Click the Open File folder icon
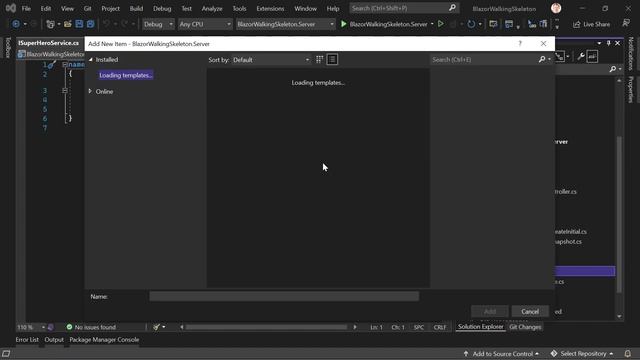The image size is (640, 360). (x=68, y=24)
